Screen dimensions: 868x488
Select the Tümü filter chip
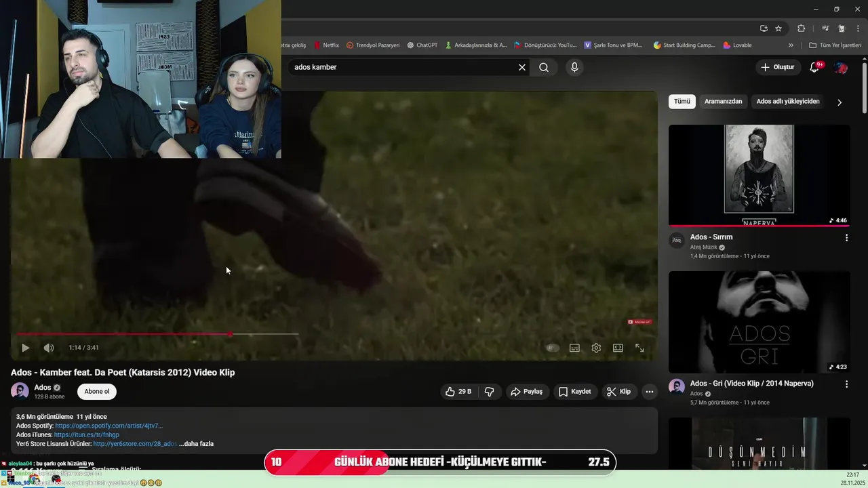682,102
